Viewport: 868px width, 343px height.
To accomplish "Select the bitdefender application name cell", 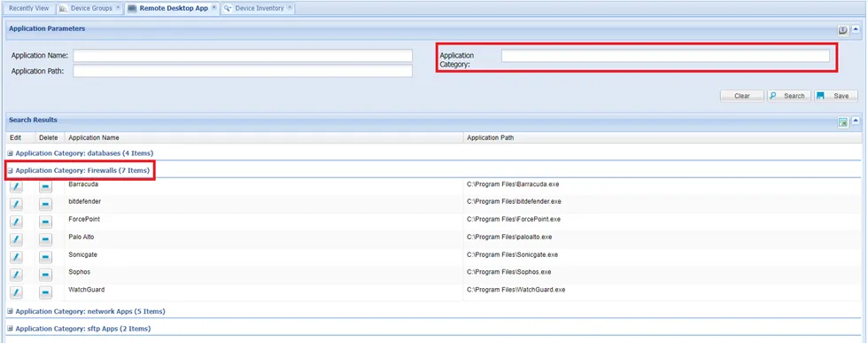I will [85, 202].
